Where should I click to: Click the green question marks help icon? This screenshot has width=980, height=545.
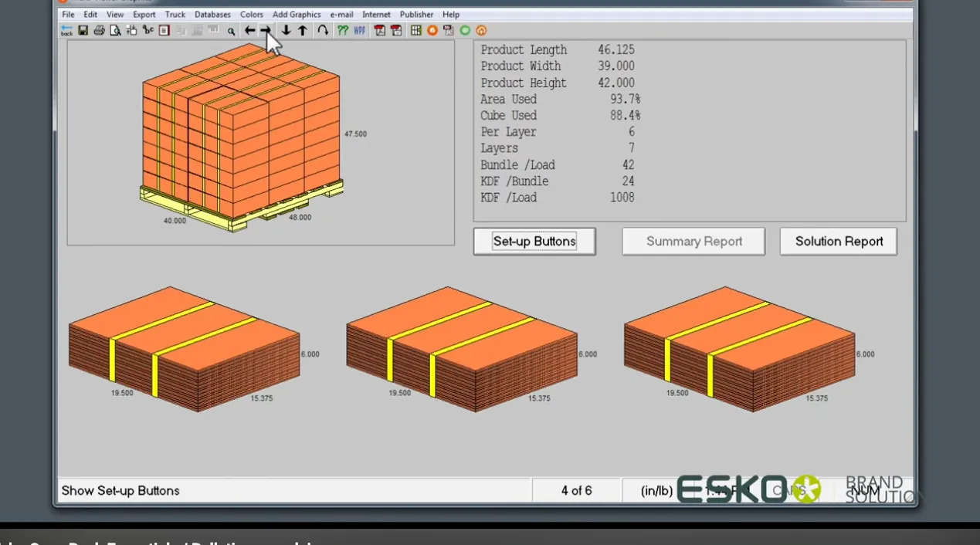343,31
